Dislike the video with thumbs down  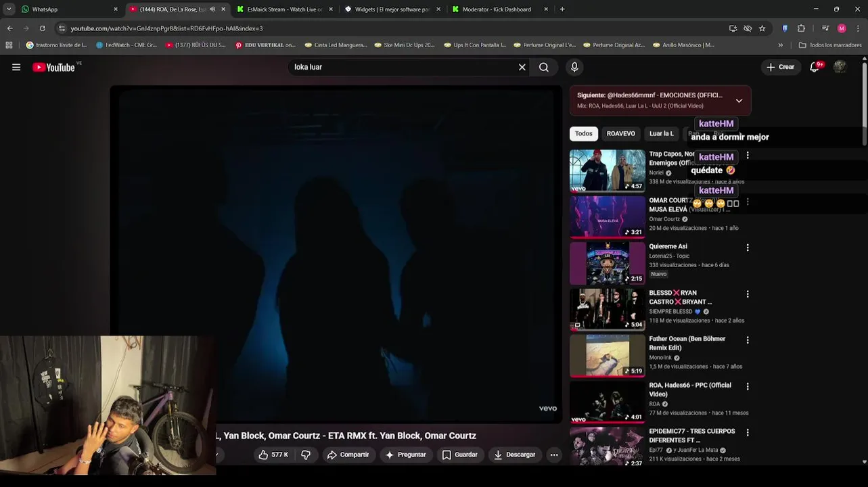click(306, 455)
